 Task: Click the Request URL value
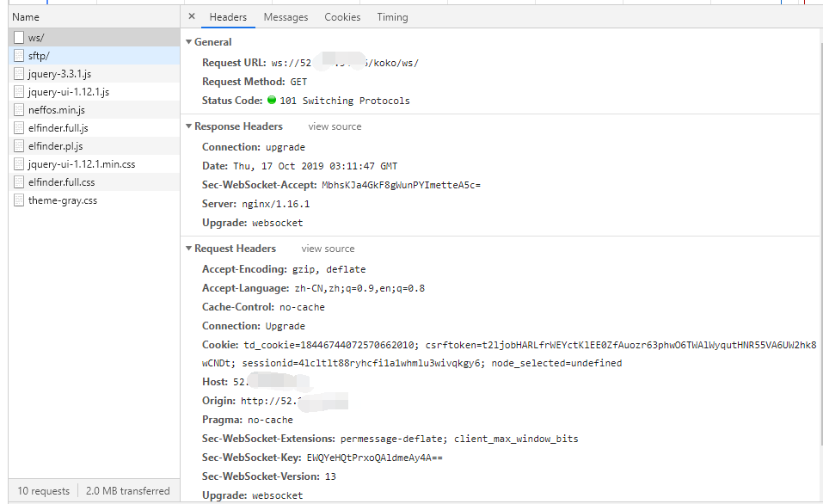click(x=345, y=63)
